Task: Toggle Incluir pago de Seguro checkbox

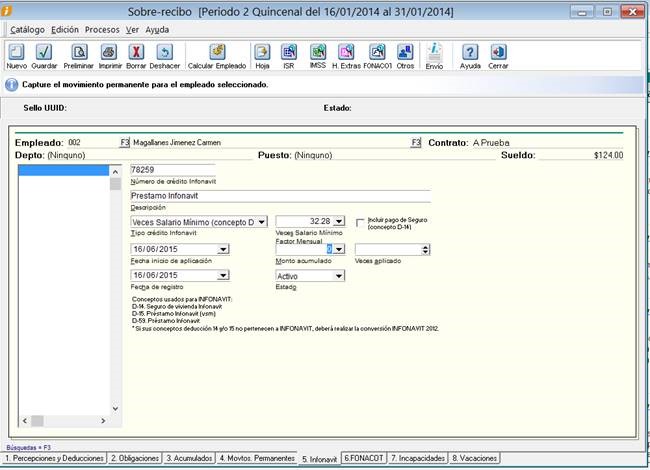Action: [x=360, y=223]
